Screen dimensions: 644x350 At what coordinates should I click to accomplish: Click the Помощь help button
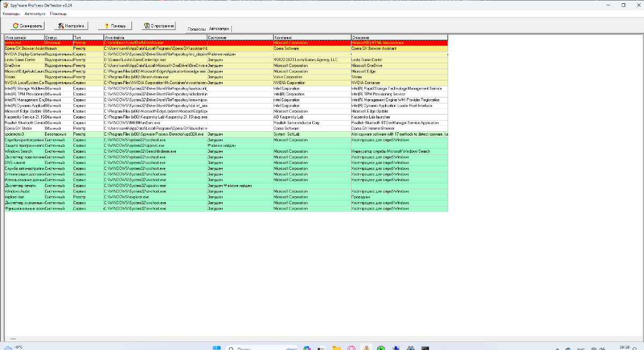point(115,26)
